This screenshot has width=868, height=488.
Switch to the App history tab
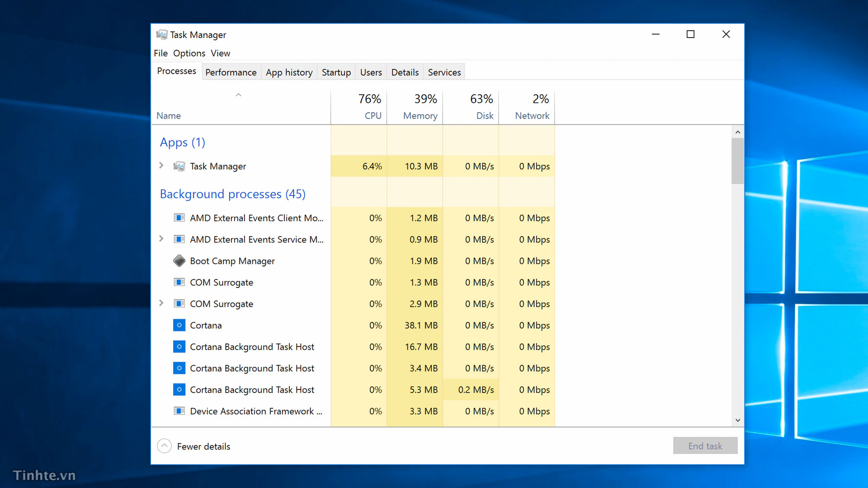click(x=289, y=72)
